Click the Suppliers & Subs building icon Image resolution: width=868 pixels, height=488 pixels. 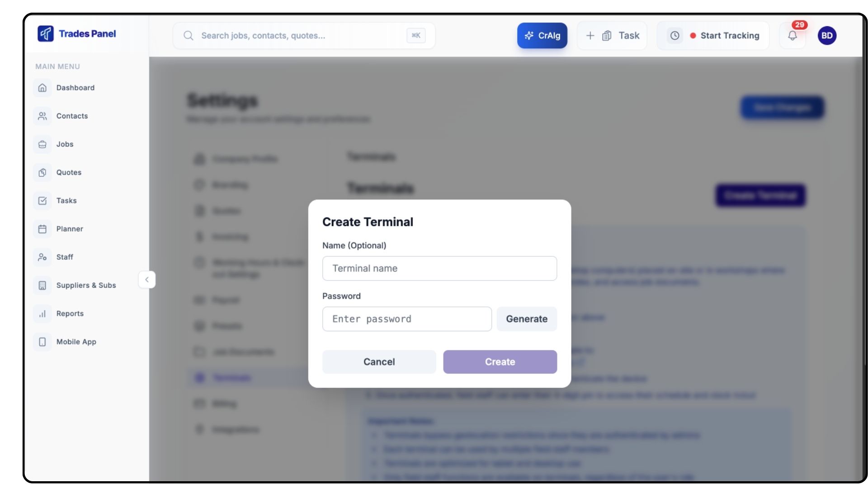pyautogui.click(x=42, y=286)
